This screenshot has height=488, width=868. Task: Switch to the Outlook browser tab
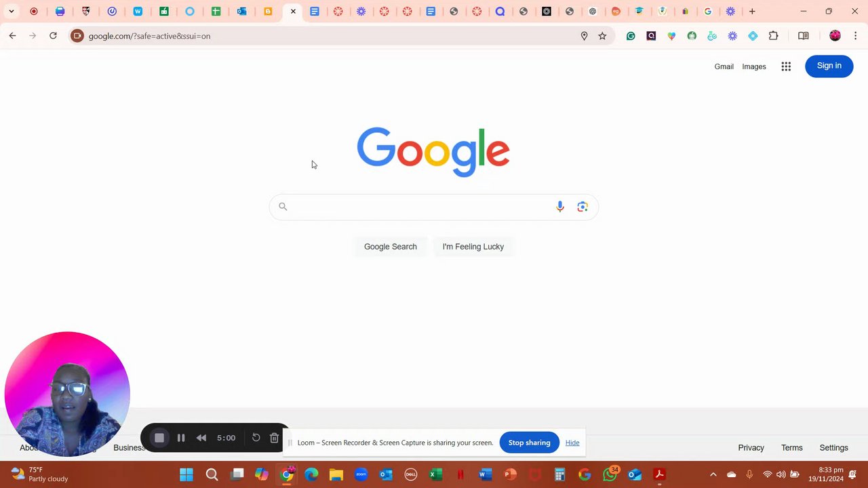coord(241,12)
